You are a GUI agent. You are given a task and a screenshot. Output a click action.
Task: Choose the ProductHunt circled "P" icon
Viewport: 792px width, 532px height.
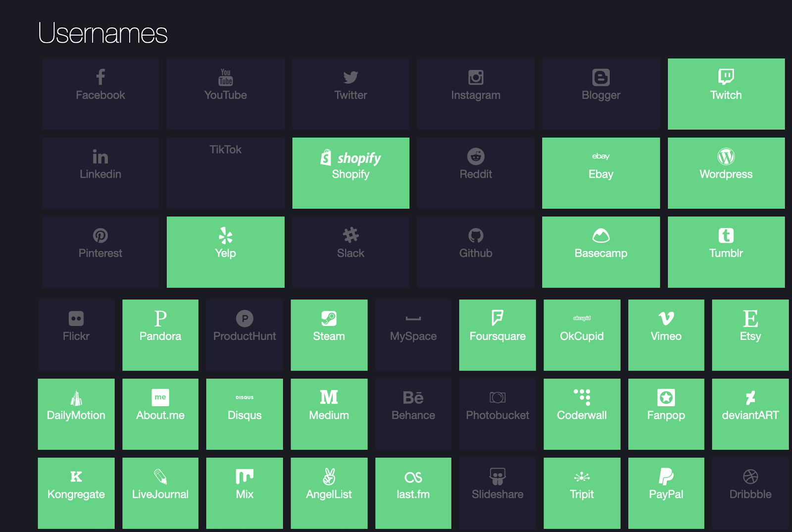click(245, 319)
